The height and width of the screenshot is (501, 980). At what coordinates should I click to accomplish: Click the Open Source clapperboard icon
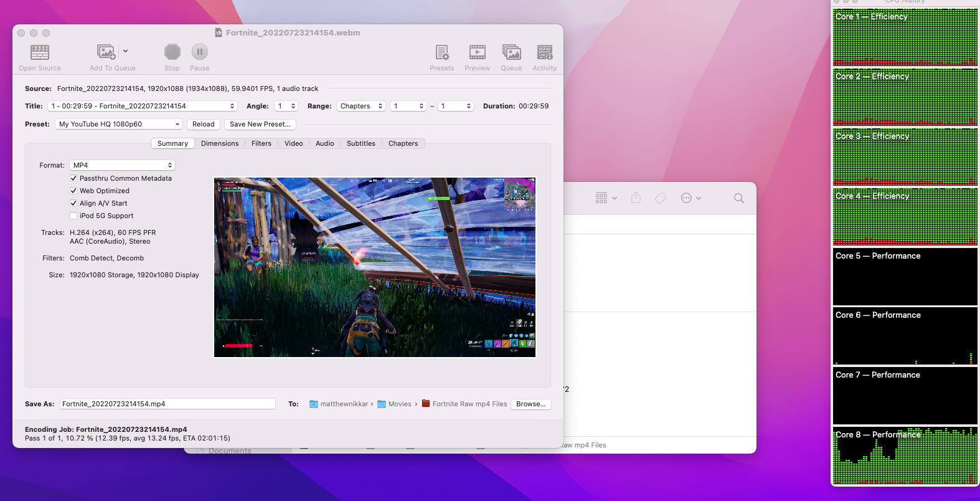point(40,52)
